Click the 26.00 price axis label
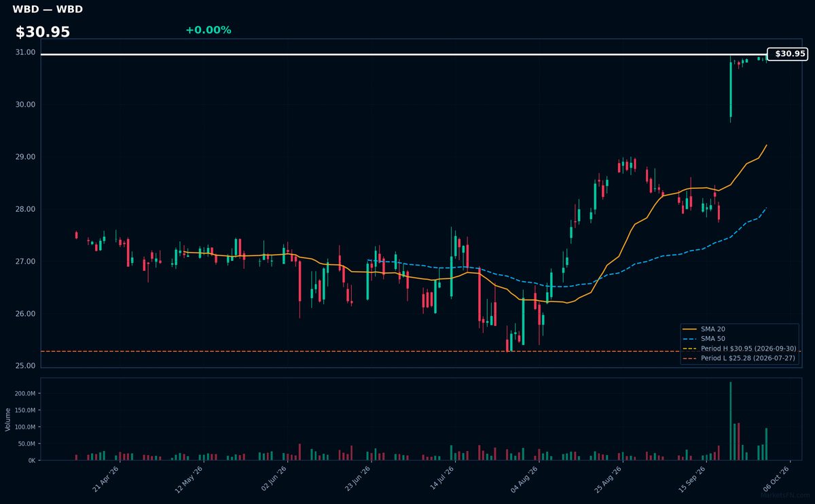The image size is (815, 504). point(25,314)
